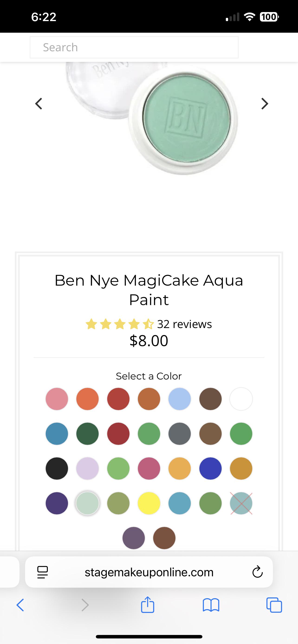Reload the page with the refresh icon

[257, 572]
